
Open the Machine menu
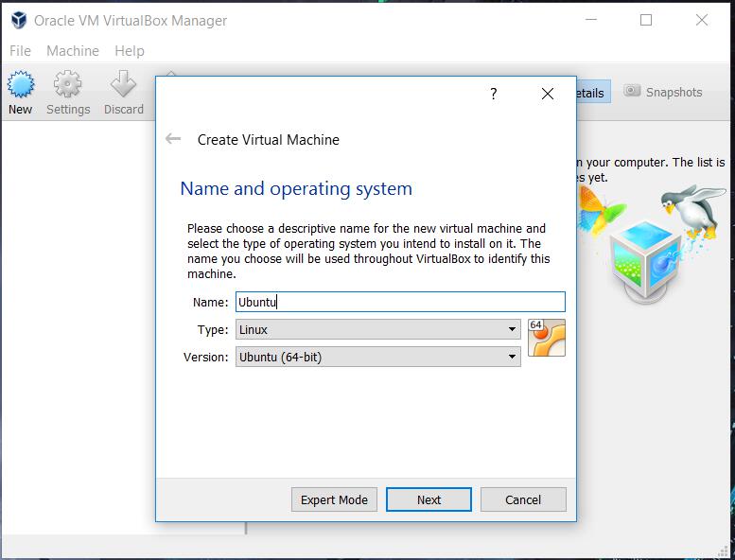(x=73, y=51)
